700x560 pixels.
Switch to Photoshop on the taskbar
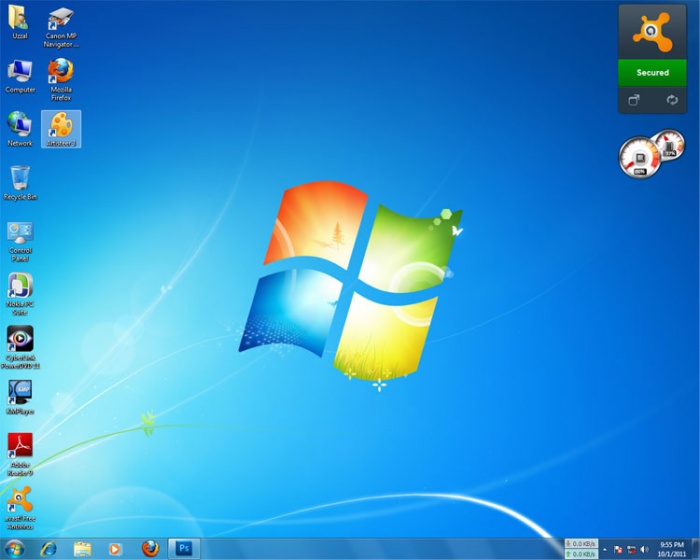(184, 548)
